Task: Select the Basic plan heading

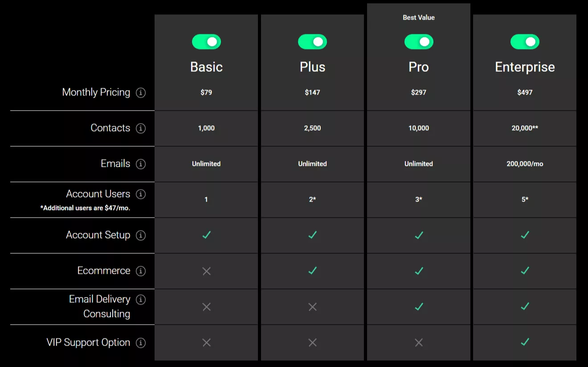Action: 206,67
